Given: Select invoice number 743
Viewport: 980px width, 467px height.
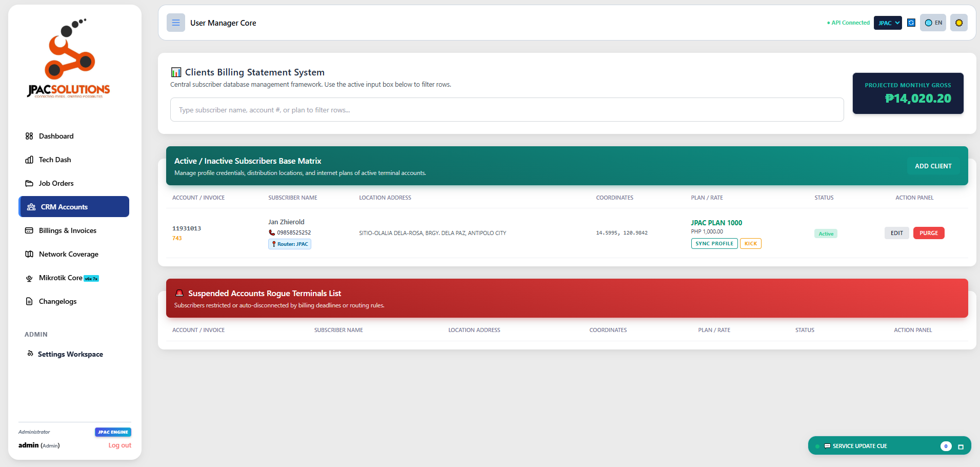Looking at the screenshot, I should 177,238.
